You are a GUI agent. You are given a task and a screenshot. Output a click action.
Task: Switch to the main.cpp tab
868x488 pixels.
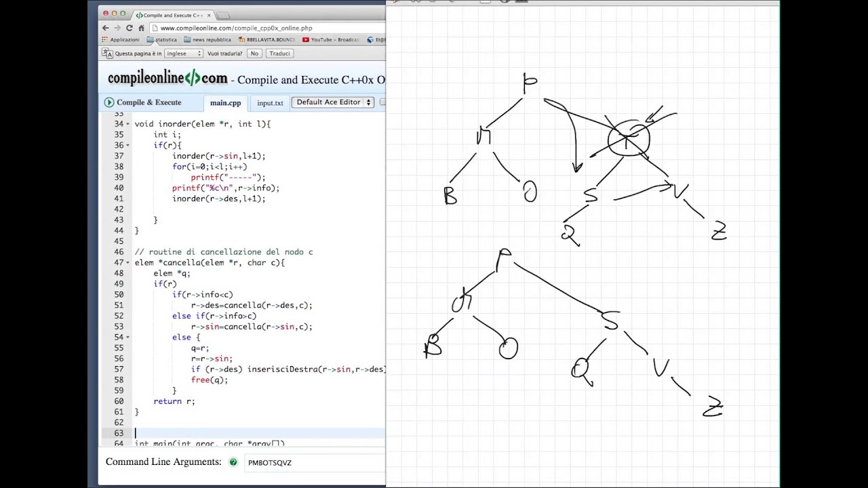[x=225, y=103]
